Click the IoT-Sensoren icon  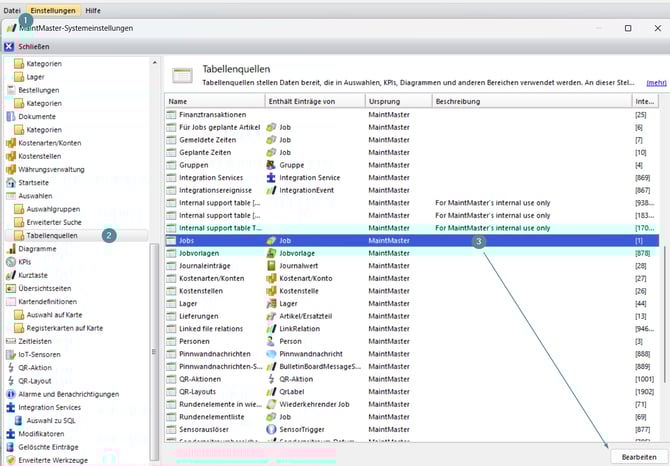tap(11, 354)
